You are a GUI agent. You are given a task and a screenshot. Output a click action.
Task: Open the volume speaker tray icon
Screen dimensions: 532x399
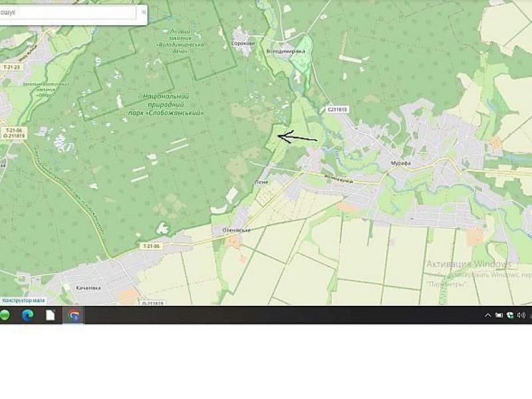(521, 315)
